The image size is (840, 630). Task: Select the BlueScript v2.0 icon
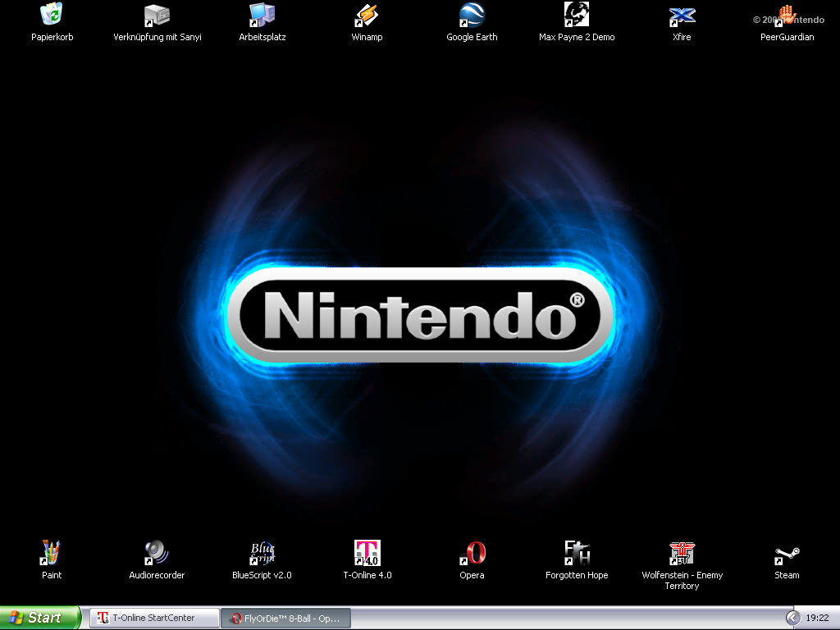coord(262,554)
